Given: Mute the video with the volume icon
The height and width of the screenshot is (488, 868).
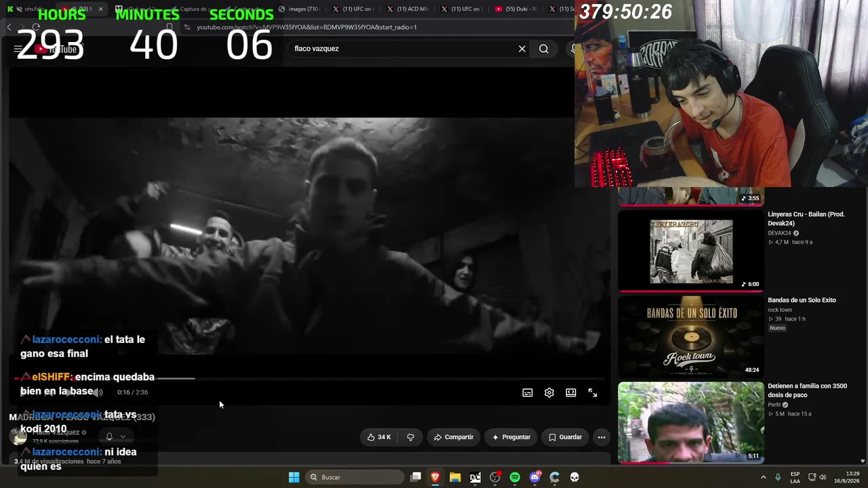Looking at the screenshot, I should point(98,392).
